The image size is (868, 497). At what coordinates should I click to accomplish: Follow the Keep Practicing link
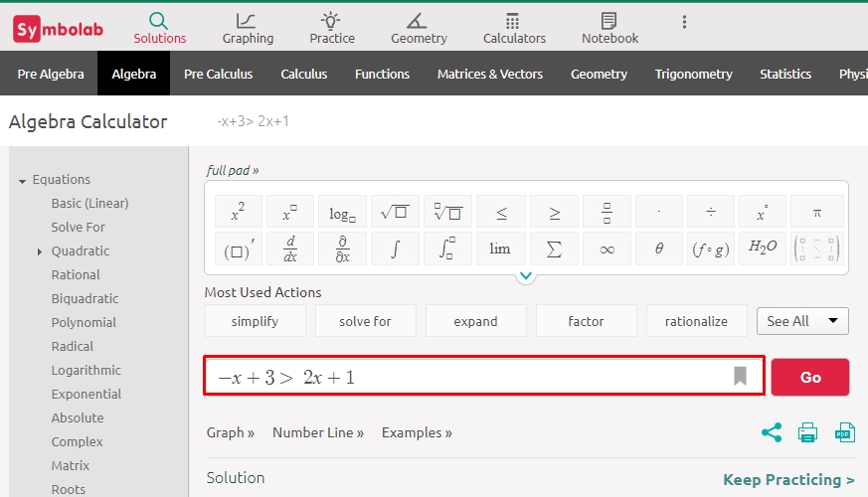pyautogui.click(x=788, y=479)
